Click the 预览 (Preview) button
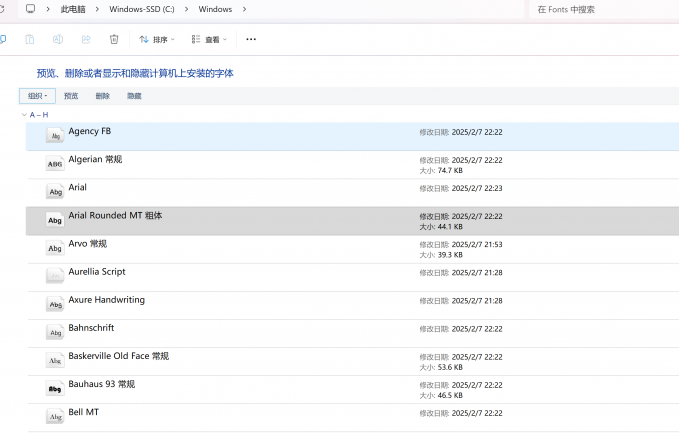The width and height of the screenshot is (679, 433). coord(71,96)
